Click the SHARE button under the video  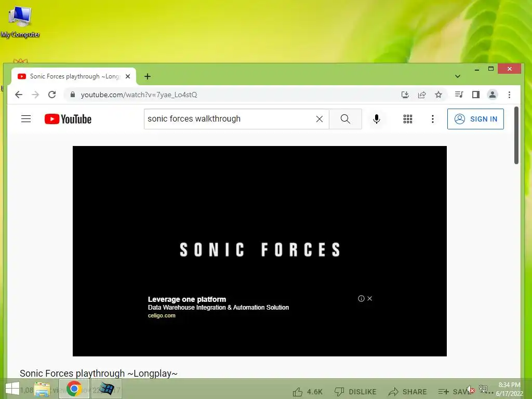point(407,392)
